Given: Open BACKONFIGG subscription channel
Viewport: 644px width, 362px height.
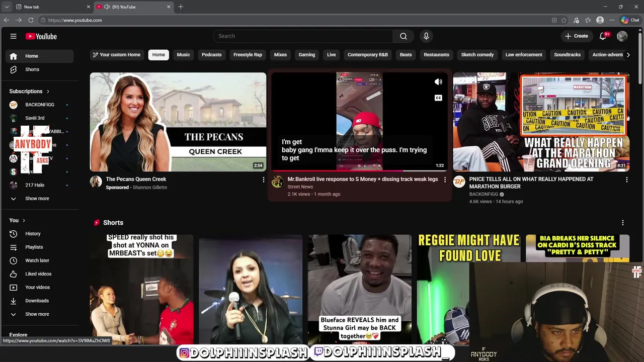Looking at the screenshot, I should [40, 105].
